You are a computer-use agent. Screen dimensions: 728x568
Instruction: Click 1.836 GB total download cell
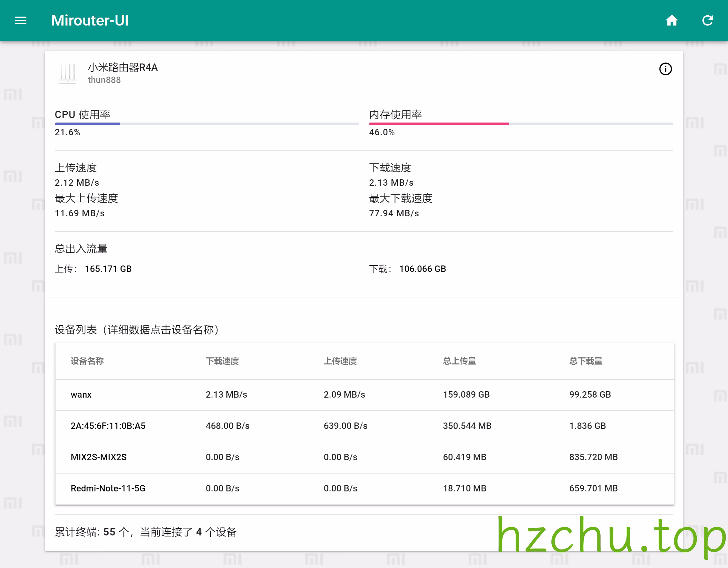[587, 426]
